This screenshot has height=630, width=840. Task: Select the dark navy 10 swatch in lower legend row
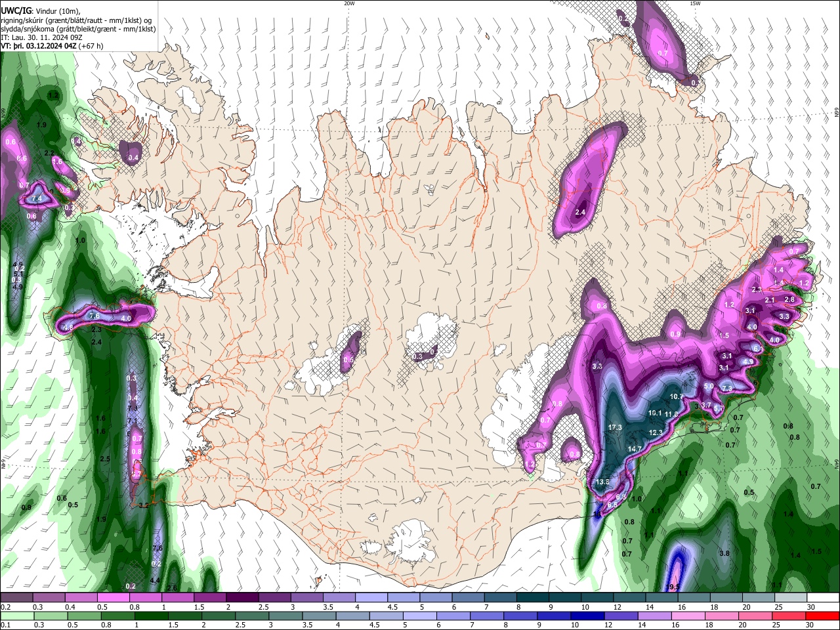coord(587,616)
